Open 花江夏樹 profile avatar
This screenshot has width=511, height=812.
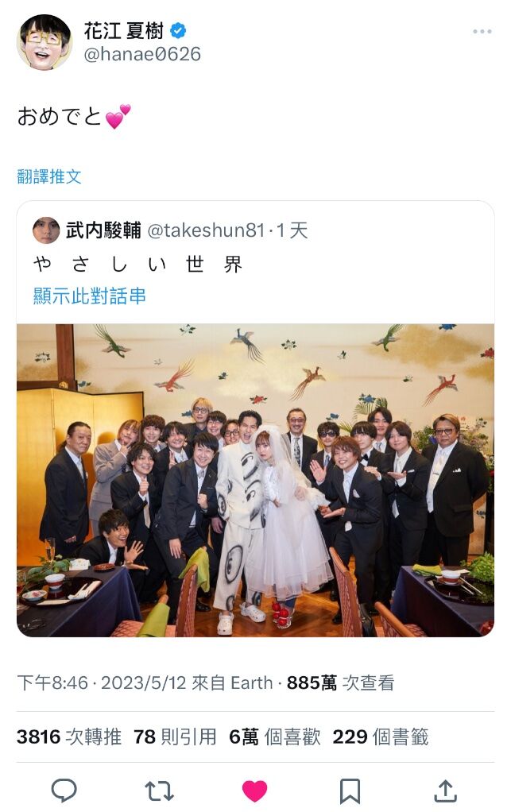45,42
